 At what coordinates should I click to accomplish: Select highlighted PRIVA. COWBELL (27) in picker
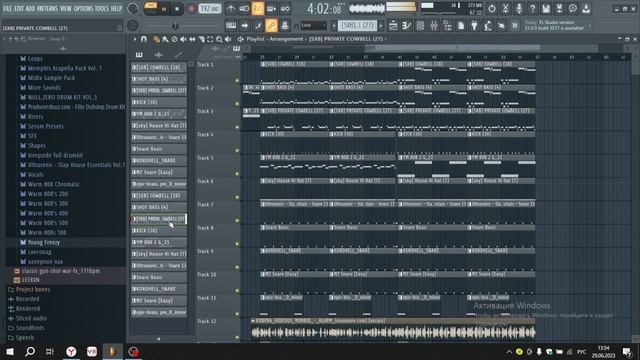click(159, 219)
